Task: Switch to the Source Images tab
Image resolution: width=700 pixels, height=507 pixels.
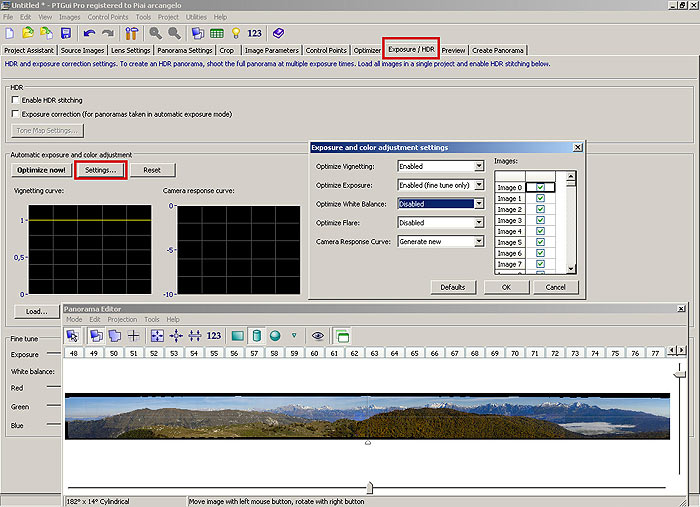Action: tap(83, 50)
